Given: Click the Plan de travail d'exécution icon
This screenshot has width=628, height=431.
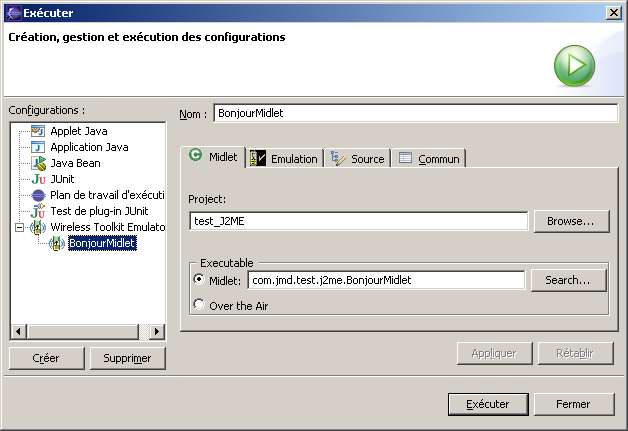Looking at the screenshot, I should point(38,195).
